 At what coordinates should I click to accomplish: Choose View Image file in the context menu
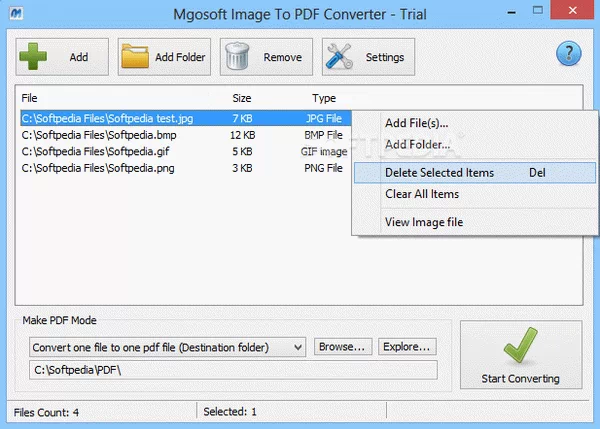[x=475, y=222]
